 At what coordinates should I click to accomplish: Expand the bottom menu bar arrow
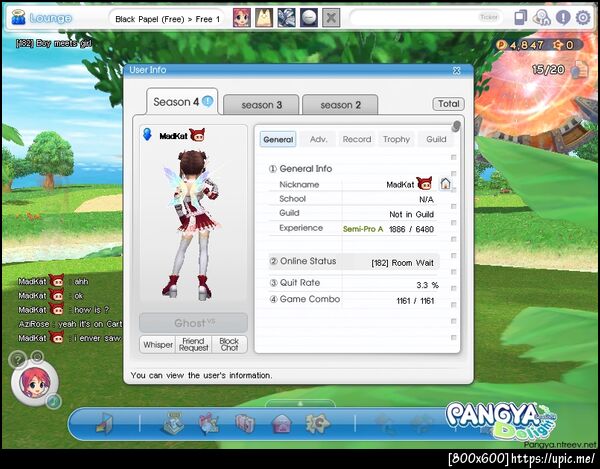[x=300, y=404]
